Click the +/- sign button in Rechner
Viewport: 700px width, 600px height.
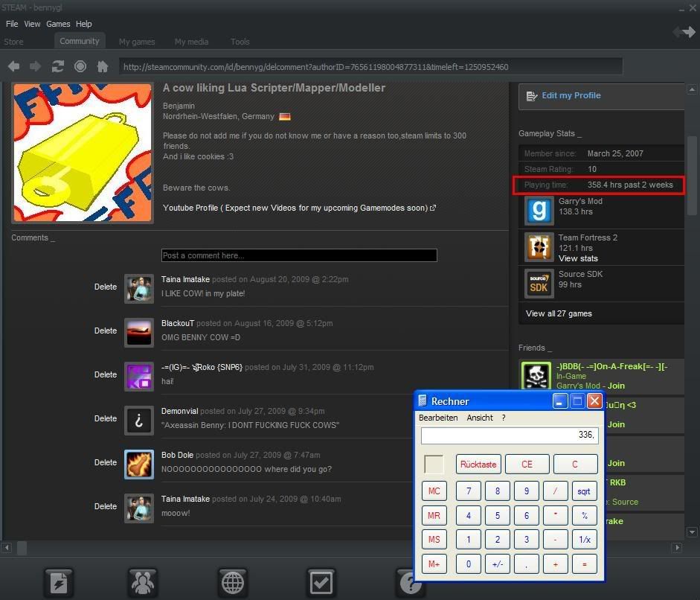tap(498, 564)
